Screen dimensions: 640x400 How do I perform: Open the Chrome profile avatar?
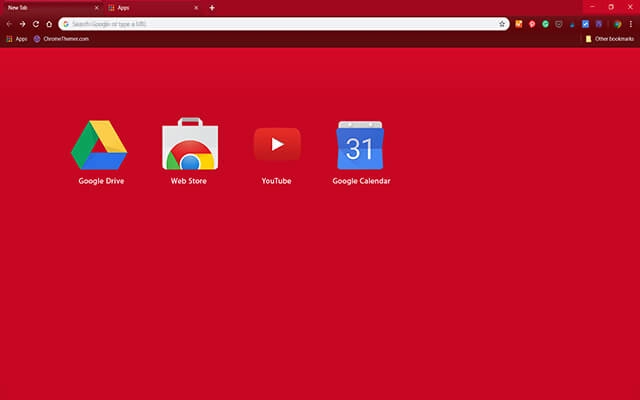tap(618, 24)
